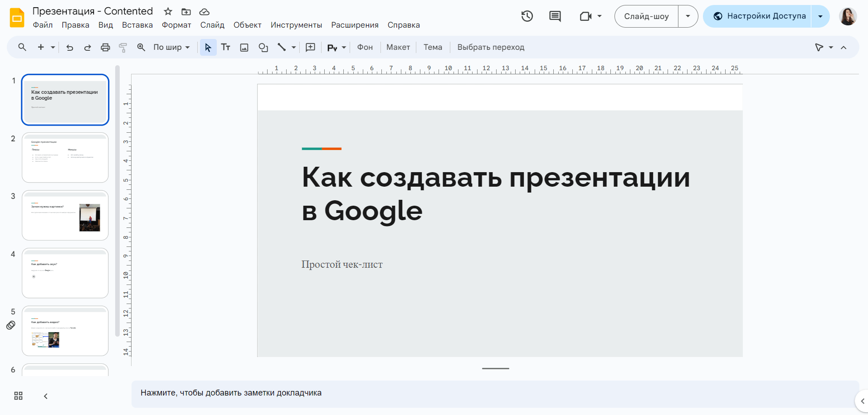Click Настройки Доступа share button
Screen dimensions: 868x415
(x=757, y=16)
